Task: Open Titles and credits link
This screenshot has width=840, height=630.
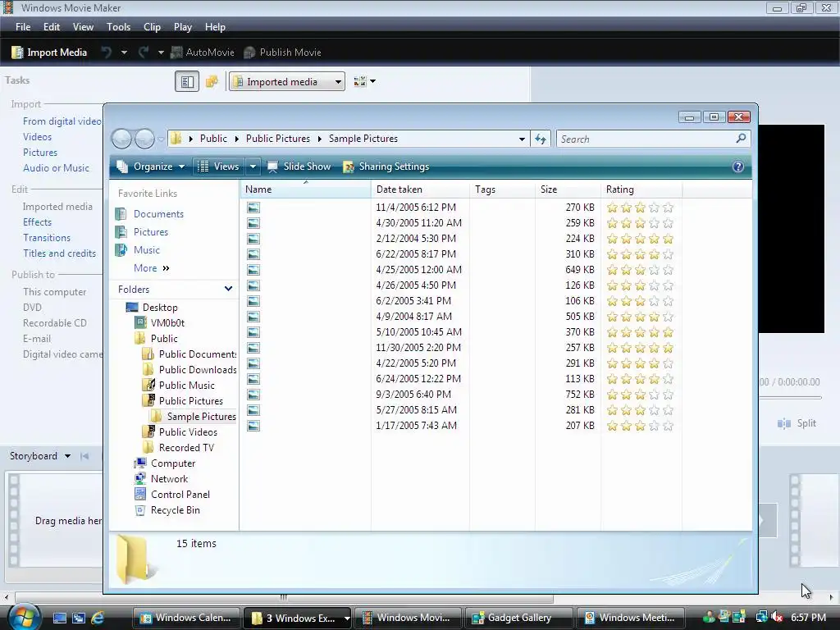Action: click(x=59, y=253)
